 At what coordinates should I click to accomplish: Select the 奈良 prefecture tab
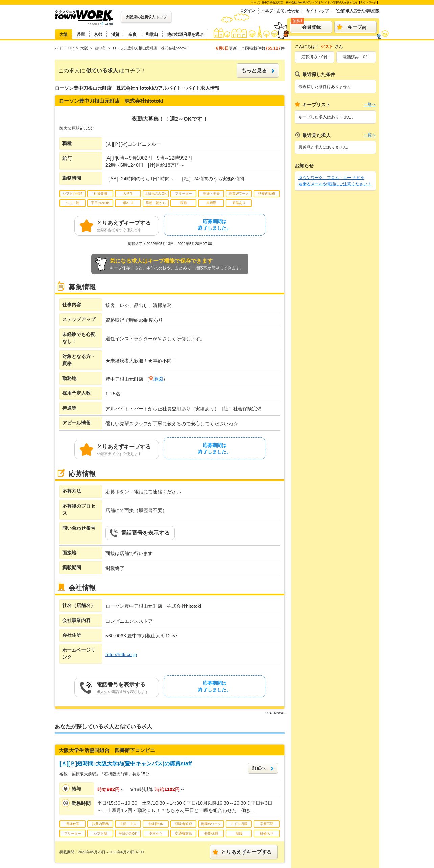coord(132,34)
